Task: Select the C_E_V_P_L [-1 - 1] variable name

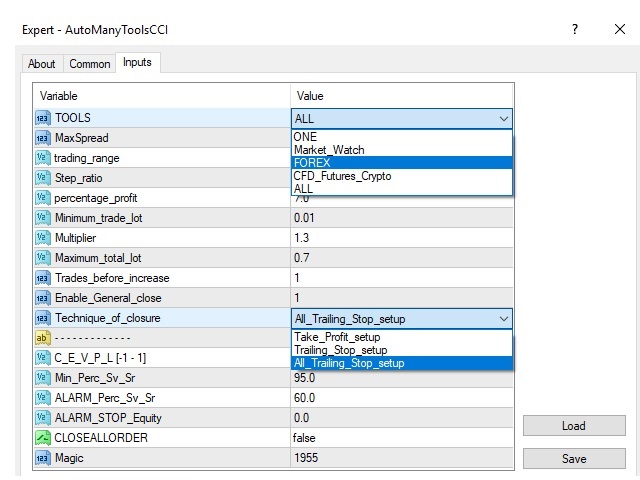Action: (100, 358)
